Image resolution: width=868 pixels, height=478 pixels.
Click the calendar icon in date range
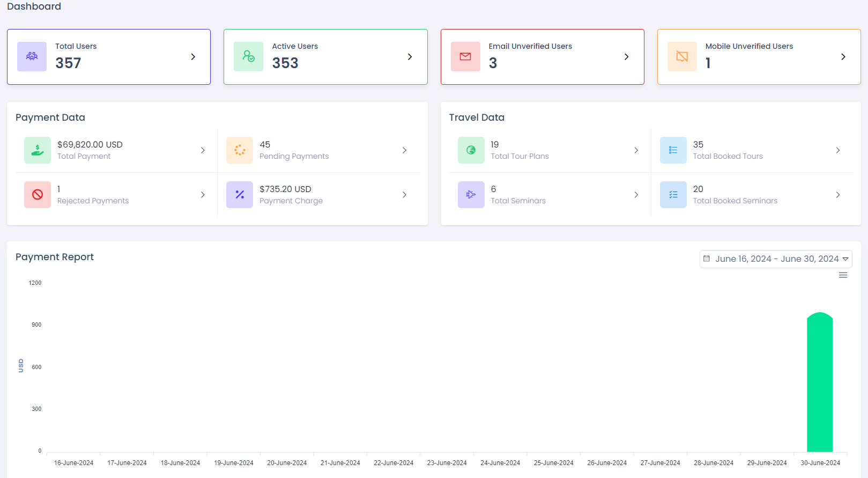click(x=707, y=259)
